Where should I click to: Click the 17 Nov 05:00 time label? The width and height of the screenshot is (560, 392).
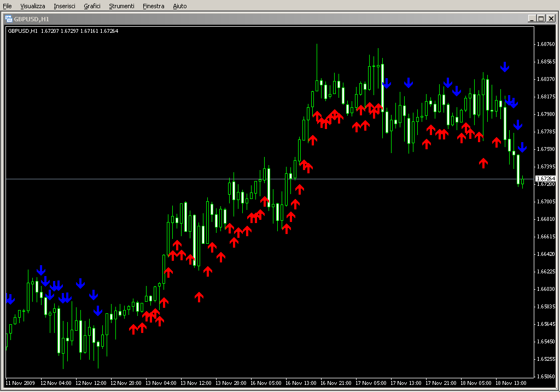pyautogui.click(x=371, y=383)
